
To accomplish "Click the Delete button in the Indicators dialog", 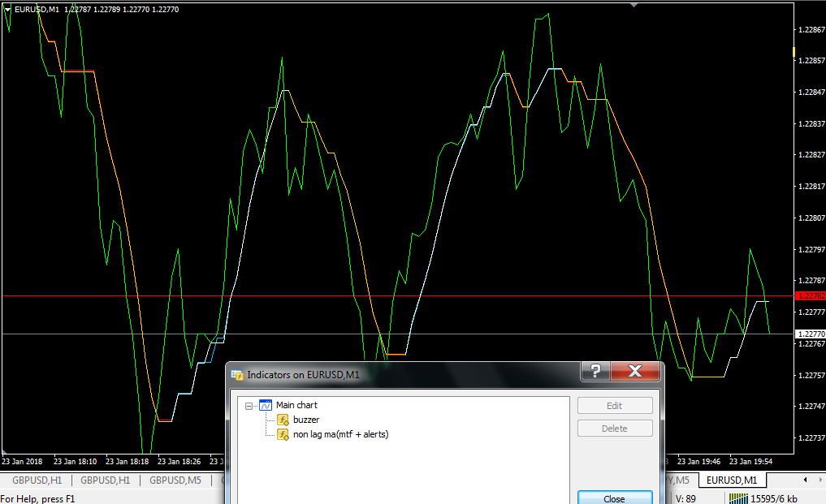I will pyautogui.click(x=615, y=429).
